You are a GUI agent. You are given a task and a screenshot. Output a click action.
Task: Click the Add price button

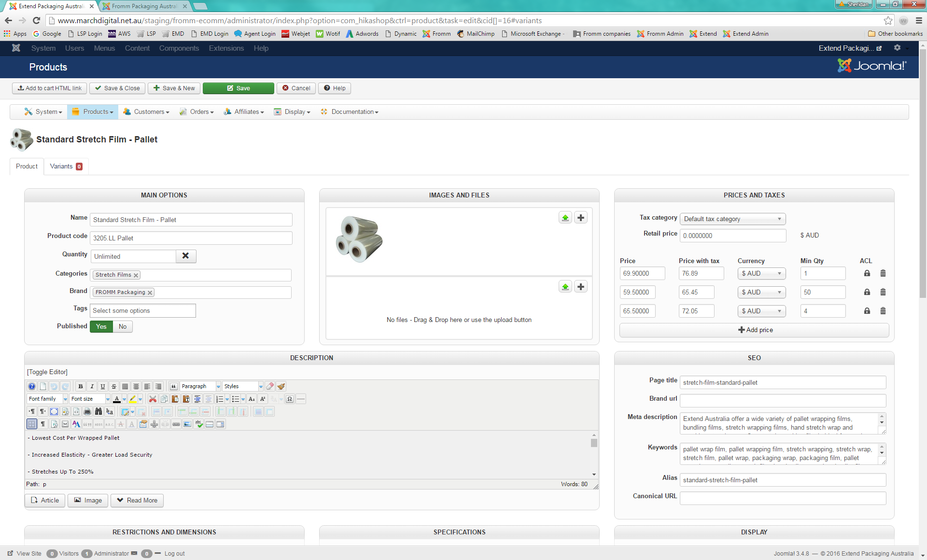(x=754, y=330)
